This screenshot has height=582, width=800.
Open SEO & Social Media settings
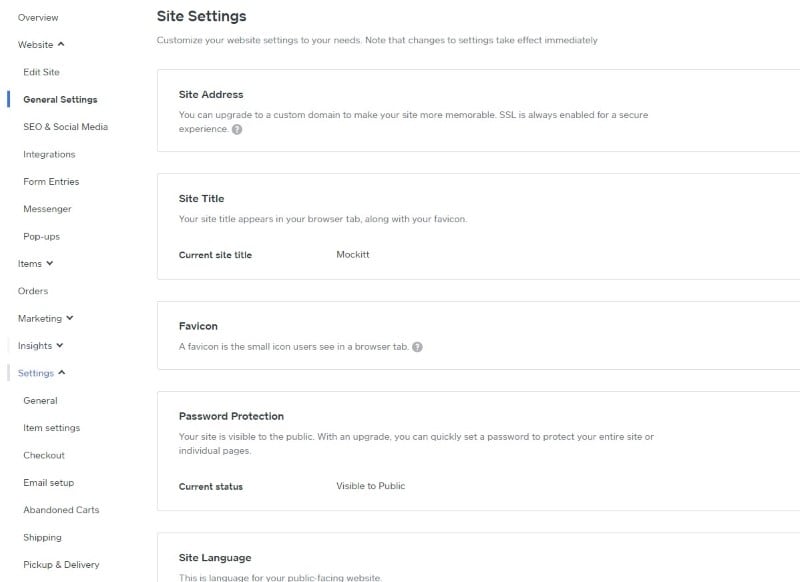click(x=65, y=127)
